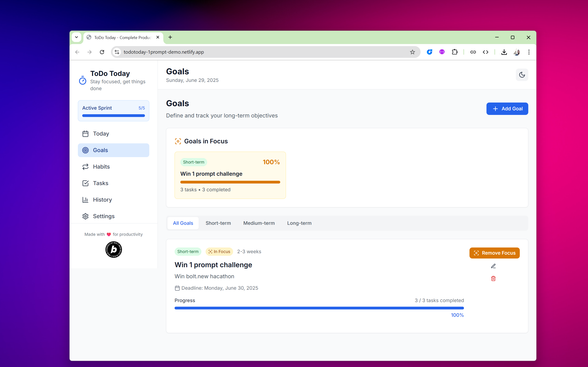This screenshot has height=367, width=588.
Task: Delete goal with red trash icon
Action: (x=493, y=278)
